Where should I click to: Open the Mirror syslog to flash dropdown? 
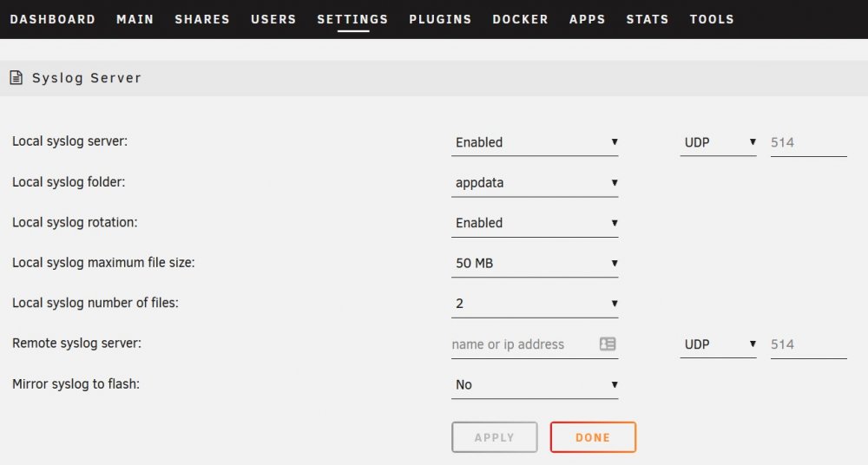[535, 384]
